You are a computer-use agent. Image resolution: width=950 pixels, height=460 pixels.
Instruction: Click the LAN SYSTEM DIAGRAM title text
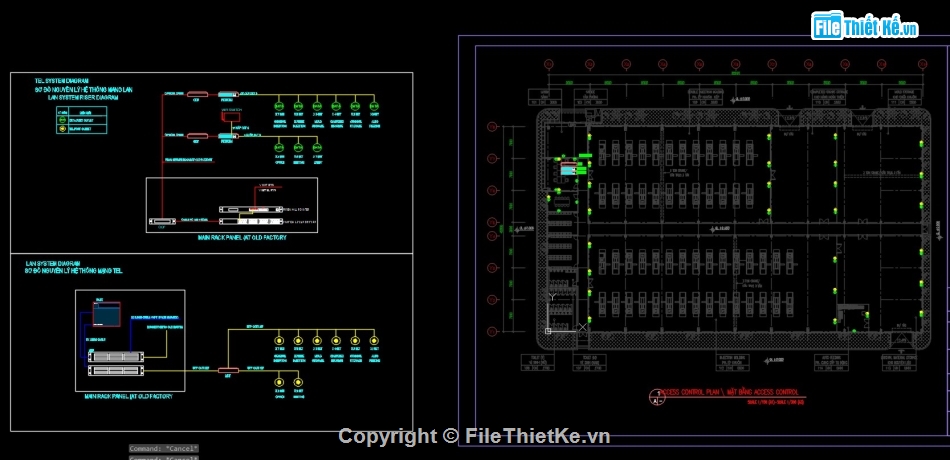54,263
